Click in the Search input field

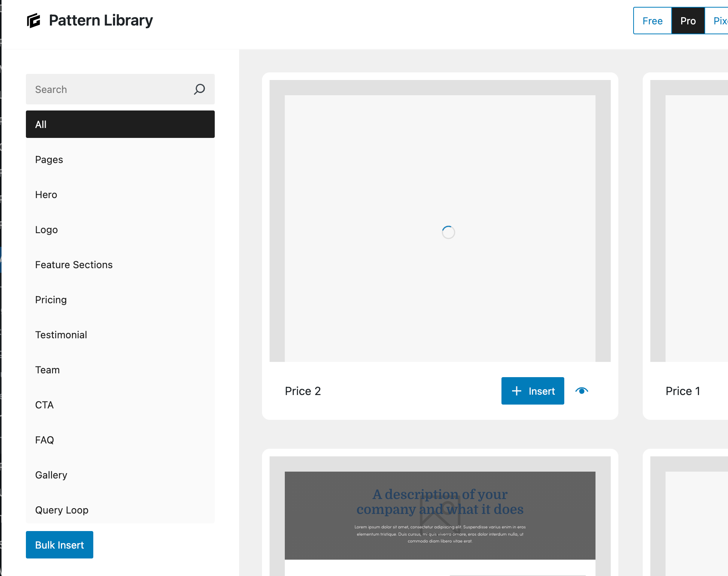pyautogui.click(x=120, y=89)
